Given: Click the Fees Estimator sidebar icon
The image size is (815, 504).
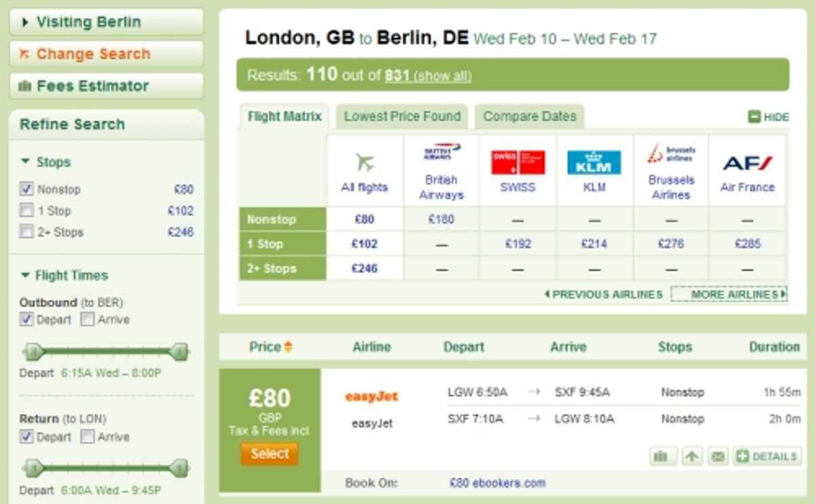Looking at the screenshot, I should 25,86.
